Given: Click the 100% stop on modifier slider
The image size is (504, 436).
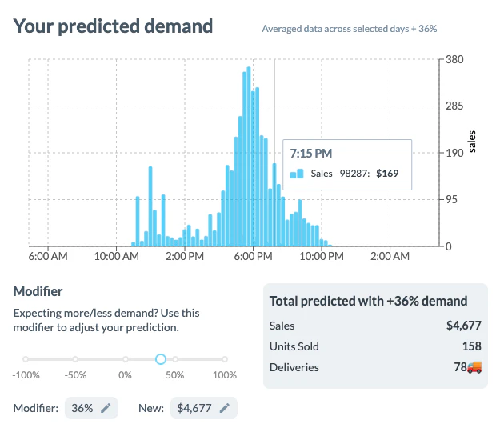Looking at the screenshot, I should 225,359.
